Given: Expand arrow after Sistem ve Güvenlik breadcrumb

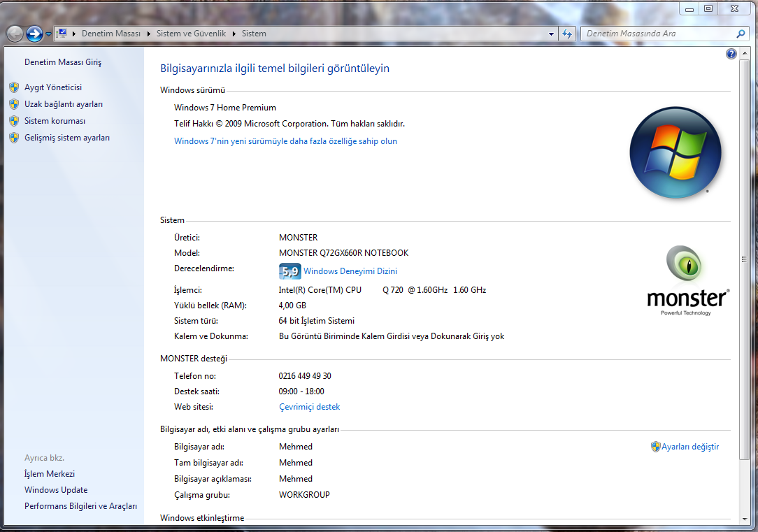Looking at the screenshot, I should 234,34.
